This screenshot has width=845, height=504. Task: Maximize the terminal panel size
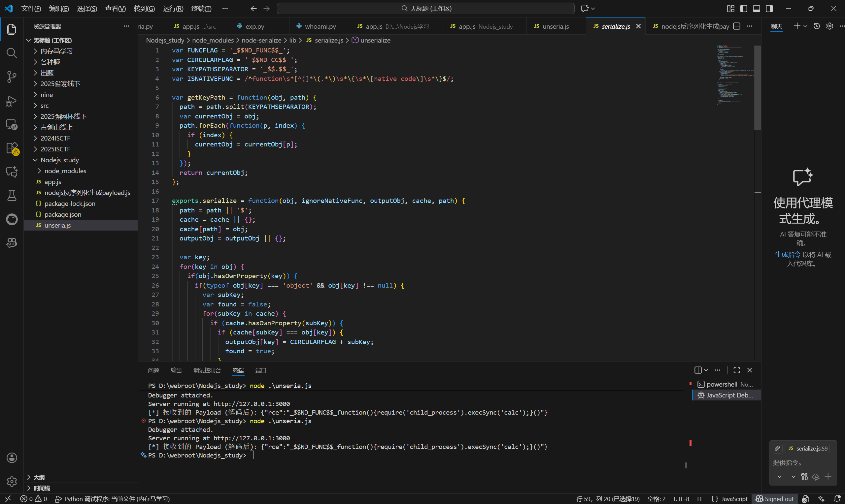(737, 370)
